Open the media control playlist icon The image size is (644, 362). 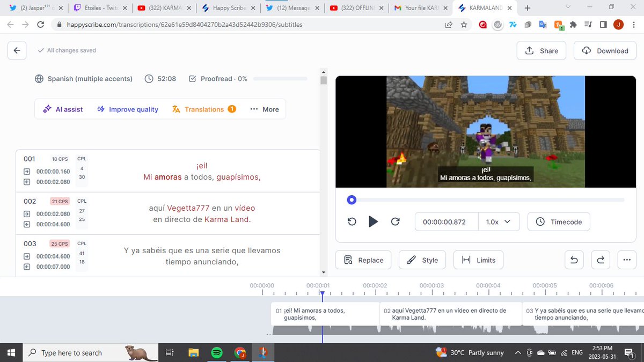(x=588, y=25)
